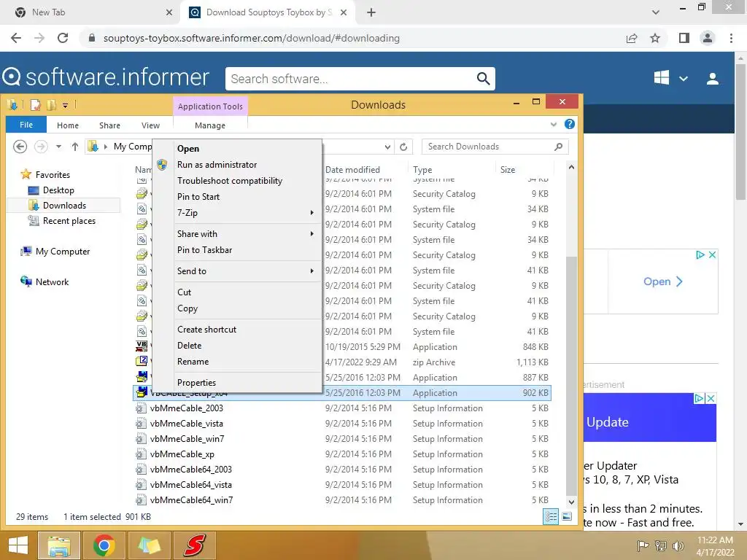Go back in Explorer navigation
This screenshot has width=747, height=560.
point(20,146)
